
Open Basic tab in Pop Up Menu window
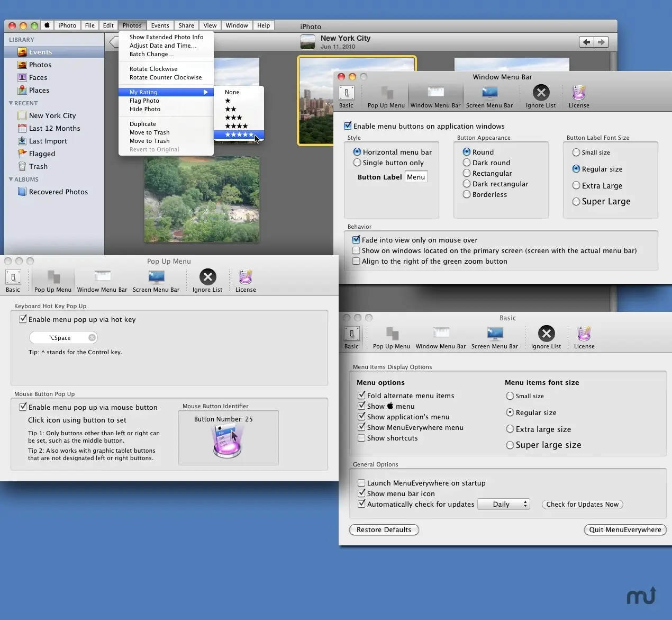pyautogui.click(x=13, y=281)
